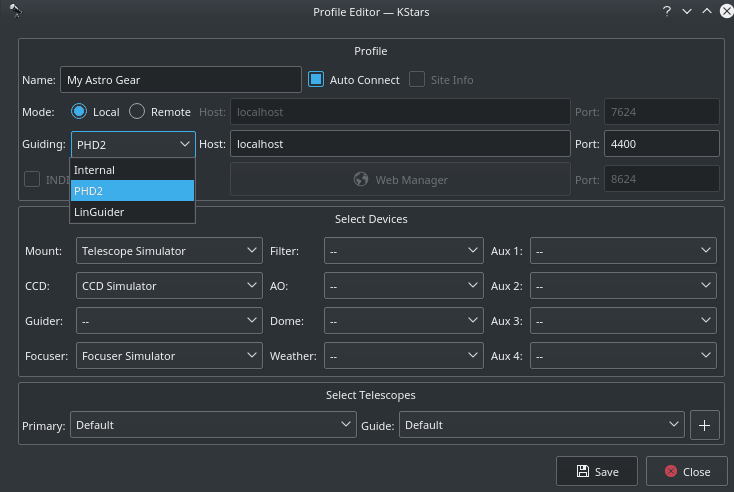Toggle the Auto Connect checkbox
This screenshot has height=492, width=734.
[316, 80]
